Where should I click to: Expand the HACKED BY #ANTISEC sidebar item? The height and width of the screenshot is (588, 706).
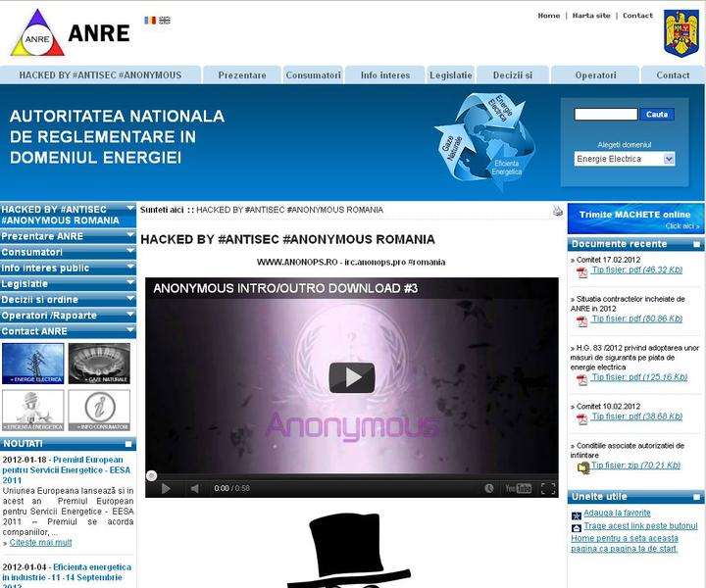point(68,215)
